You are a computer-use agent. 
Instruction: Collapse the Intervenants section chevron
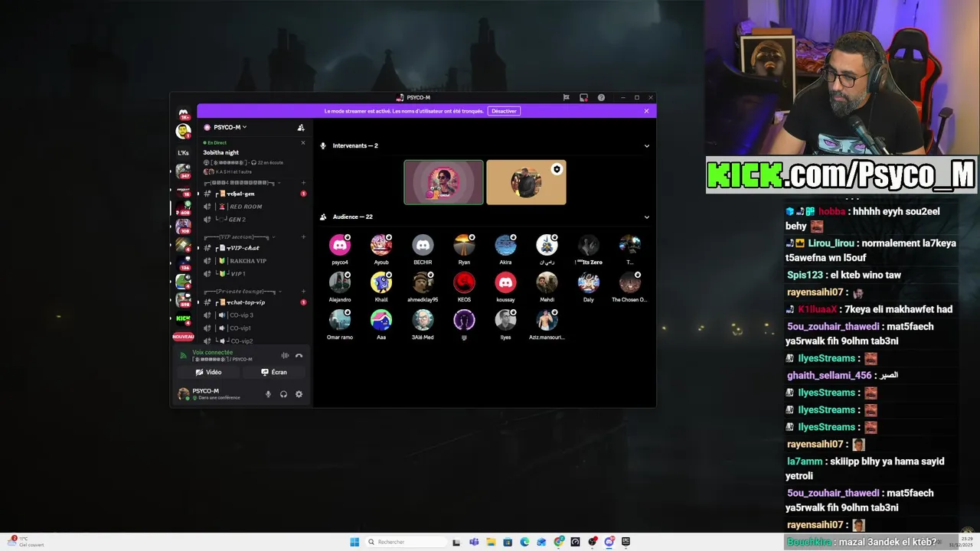pyautogui.click(x=646, y=146)
